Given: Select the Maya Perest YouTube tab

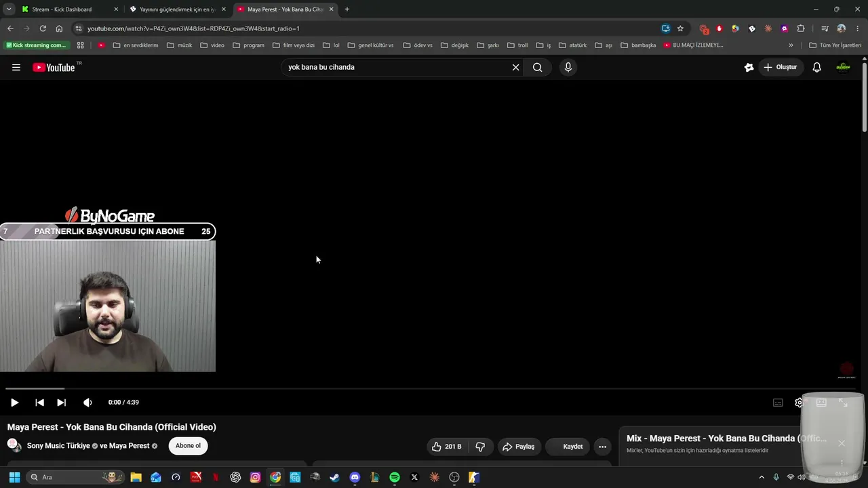Looking at the screenshot, I should point(285,9).
